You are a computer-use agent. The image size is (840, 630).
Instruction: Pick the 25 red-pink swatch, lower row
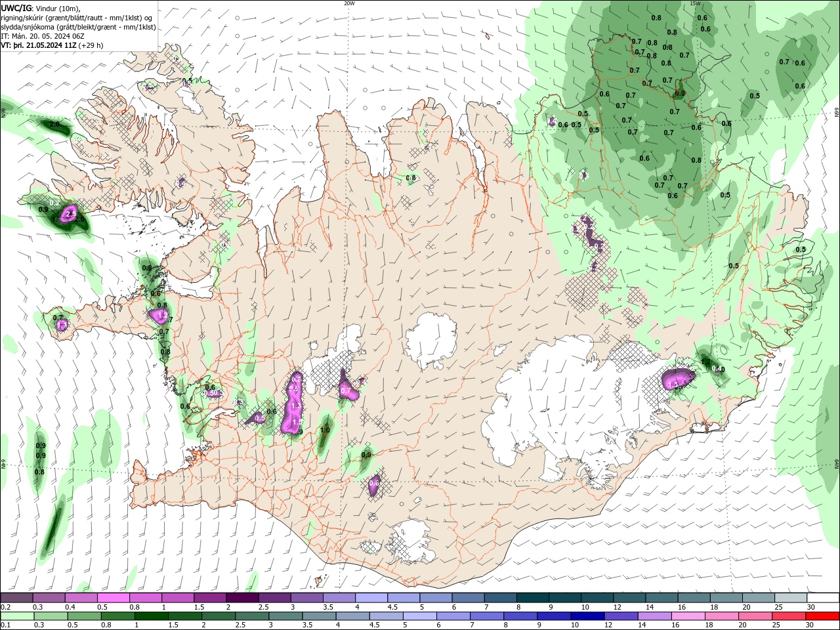click(x=789, y=616)
